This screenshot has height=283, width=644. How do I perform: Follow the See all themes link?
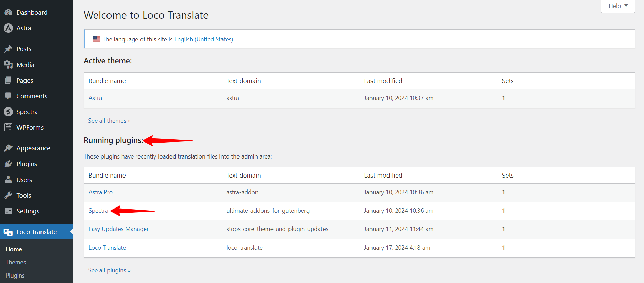(x=109, y=121)
